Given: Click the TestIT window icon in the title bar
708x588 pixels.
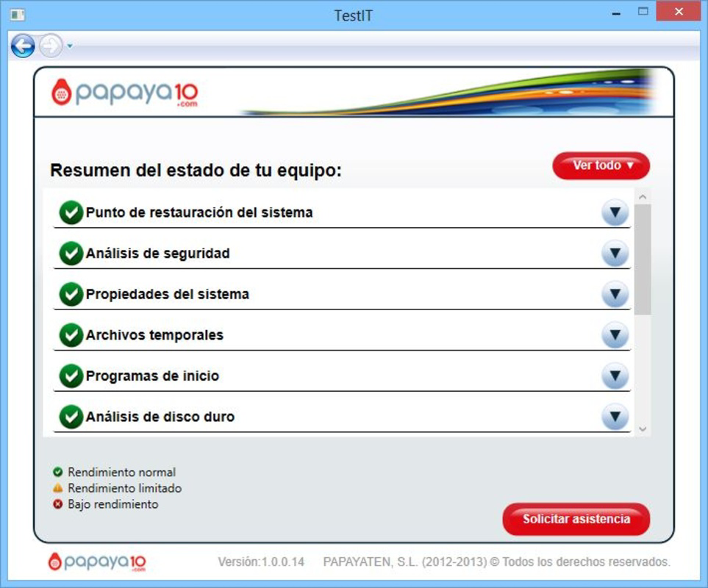Looking at the screenshot, I should [x=17, y=15].
